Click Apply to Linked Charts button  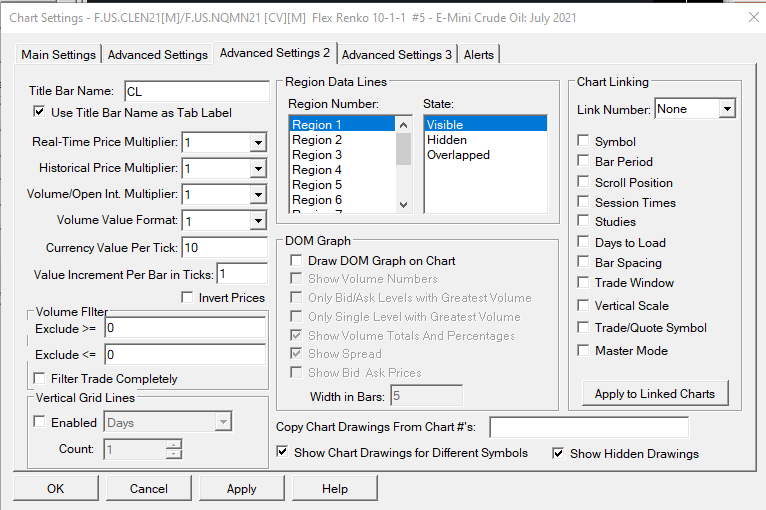(x=655, y=393)
